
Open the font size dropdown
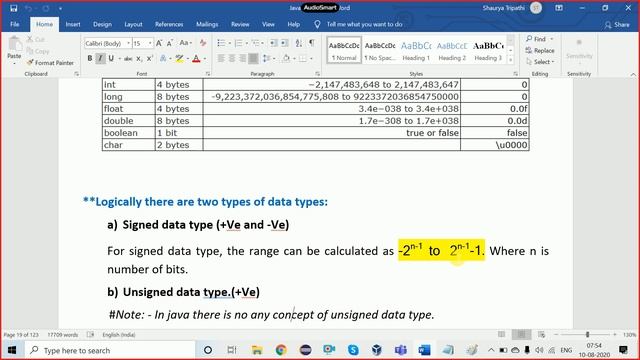150,43
